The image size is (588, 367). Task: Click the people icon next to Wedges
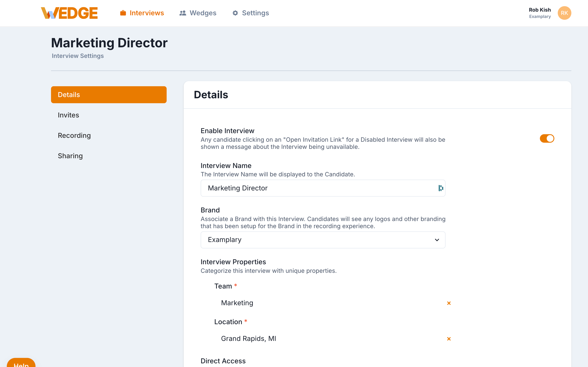pyautogui.click(x=183, y=13)
